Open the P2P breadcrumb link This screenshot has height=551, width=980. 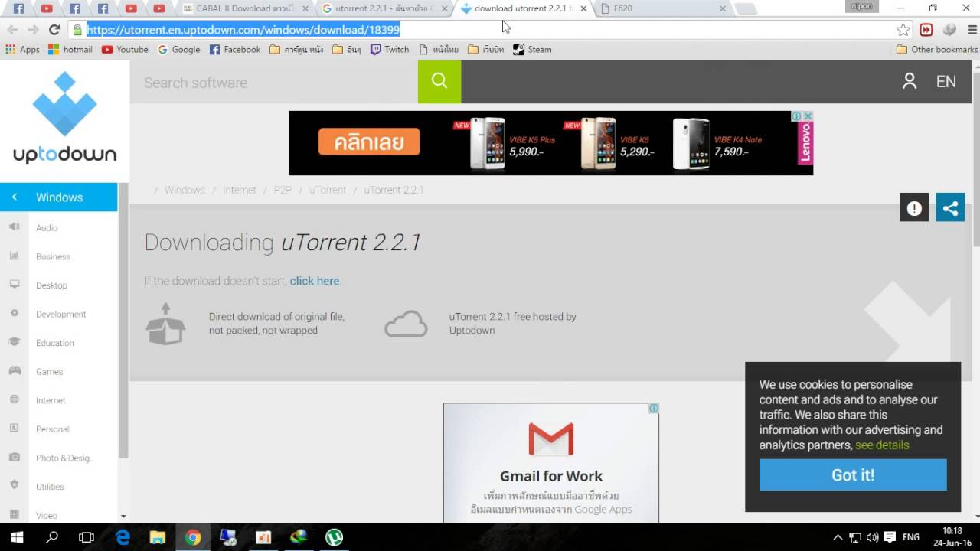click(283, 190)
